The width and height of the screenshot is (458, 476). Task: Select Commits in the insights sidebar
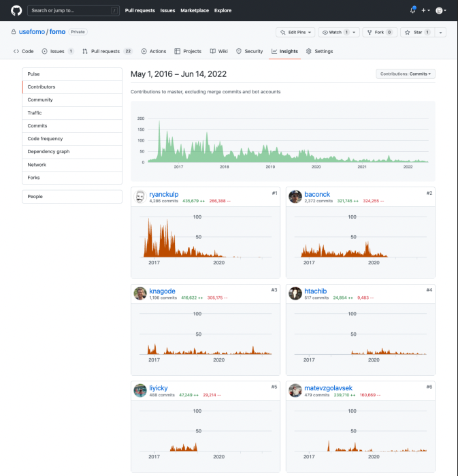(x=72, y=126)
